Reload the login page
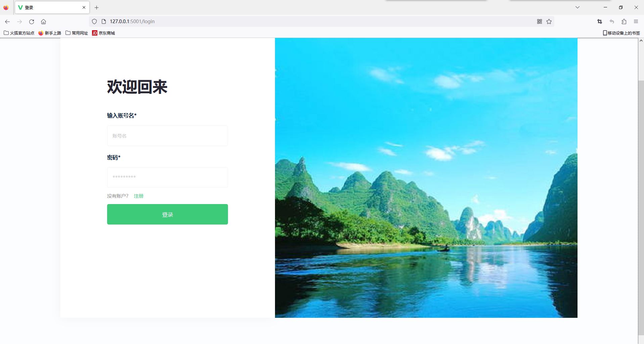The width and height of the screenshot is (644, 344). tap(32, 21)
